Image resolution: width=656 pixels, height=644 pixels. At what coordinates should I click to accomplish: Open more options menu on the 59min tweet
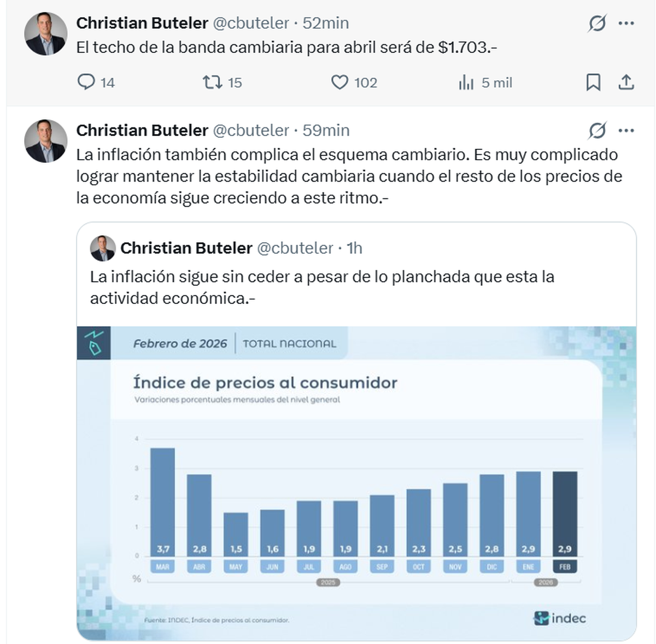point(626,131)
